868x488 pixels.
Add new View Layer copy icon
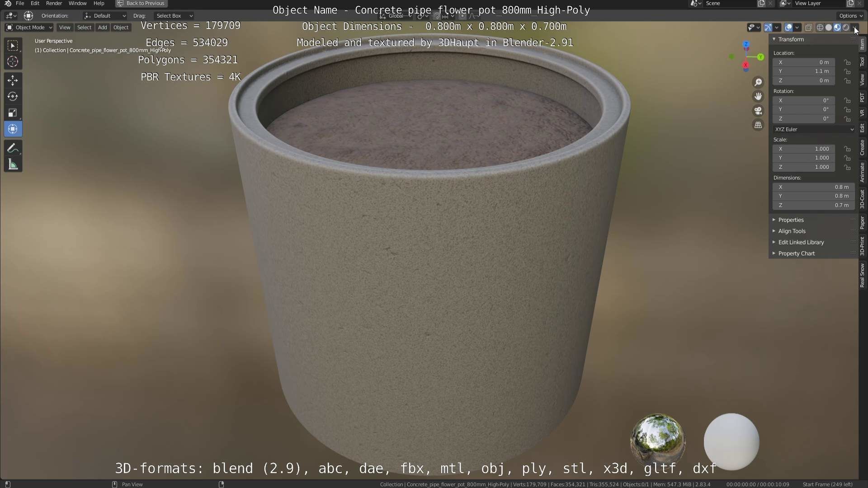tap(850, 3)
